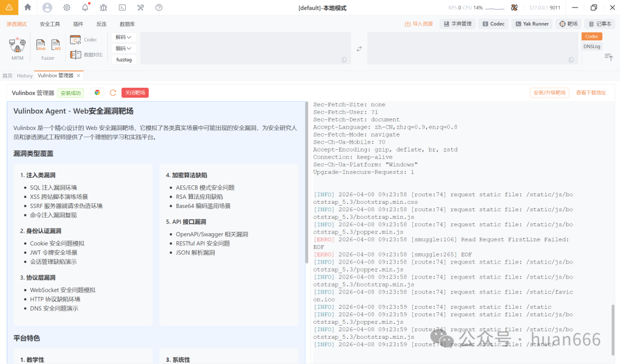This screenshot has height=364, width=620.
Task: Click into the left codec input area
Action: pyautogui.click(x=246, y=48)
